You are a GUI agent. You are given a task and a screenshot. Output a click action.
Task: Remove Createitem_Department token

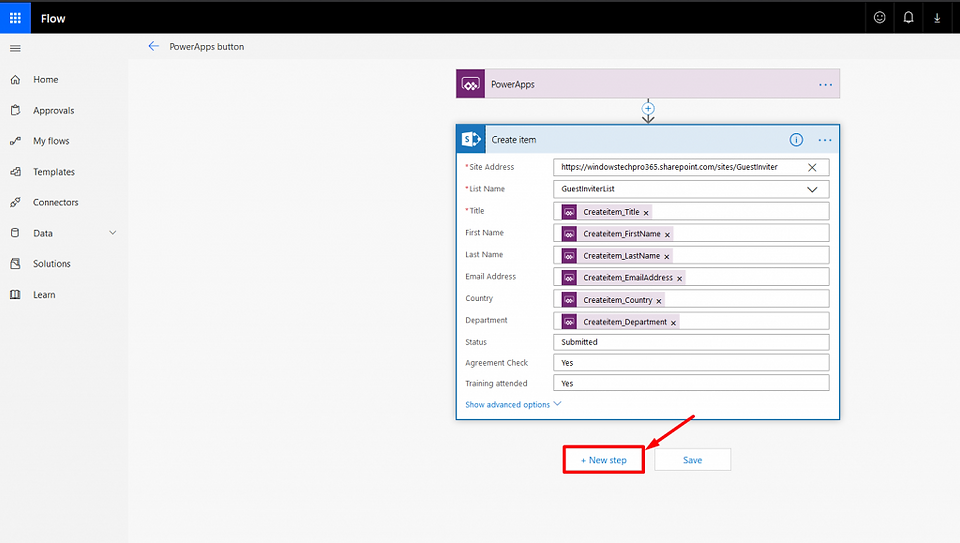tap(673, 323)
